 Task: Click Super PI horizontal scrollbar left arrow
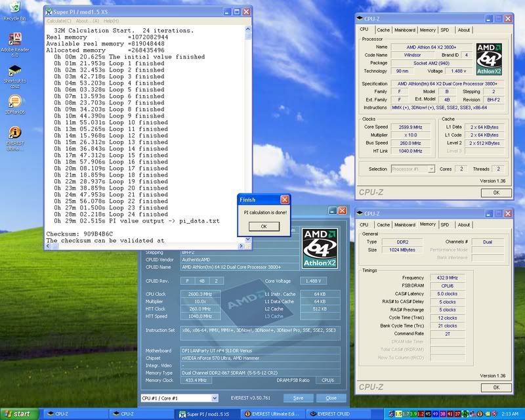[48, 246]
